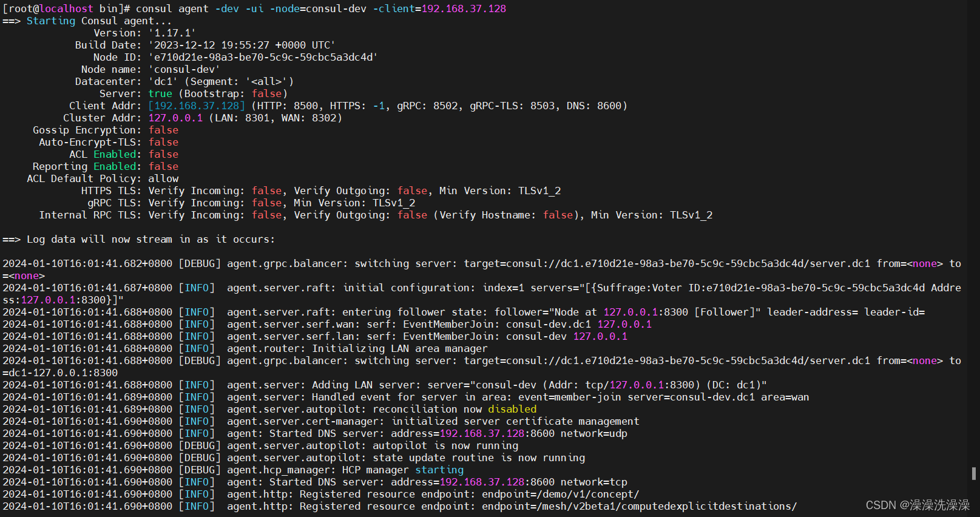Click the 'gRPC-TLS: 8503' port text
This screenshot has width=980, height=517.
click(x=512, y=106)
